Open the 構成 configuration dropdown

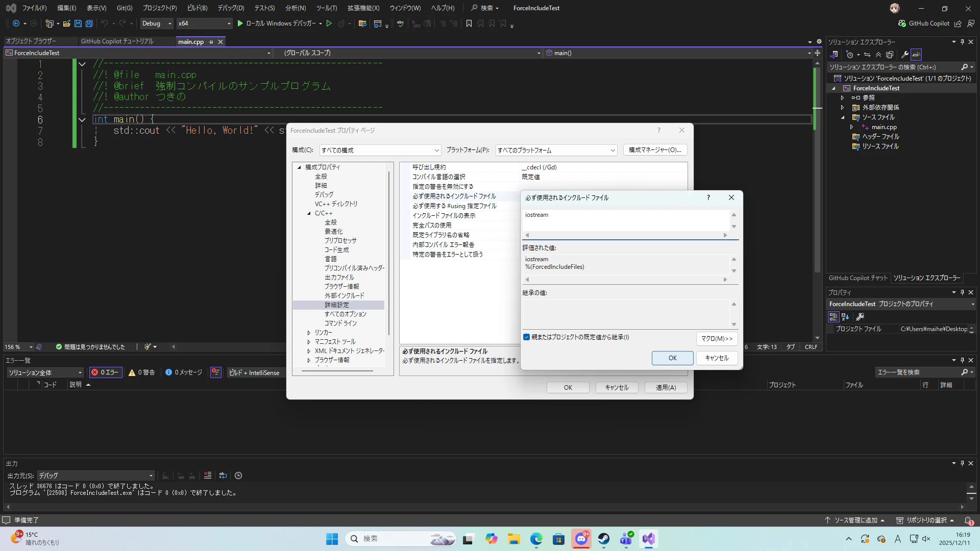[380, 150]
